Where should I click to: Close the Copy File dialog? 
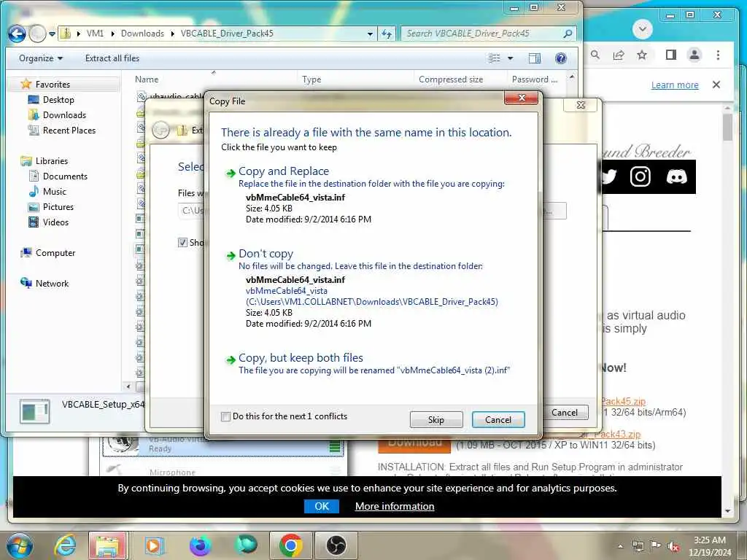521,98
